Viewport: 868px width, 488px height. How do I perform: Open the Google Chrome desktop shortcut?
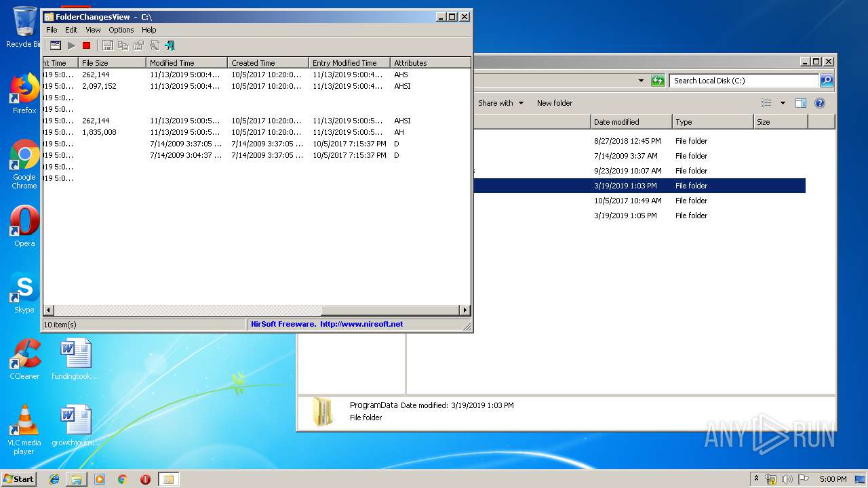[24, 165]
